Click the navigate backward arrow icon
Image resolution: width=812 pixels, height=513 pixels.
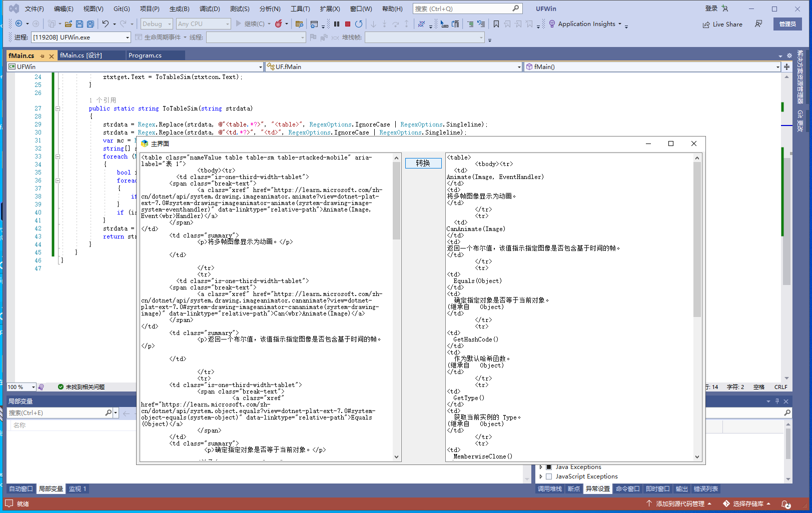point(19,23)
